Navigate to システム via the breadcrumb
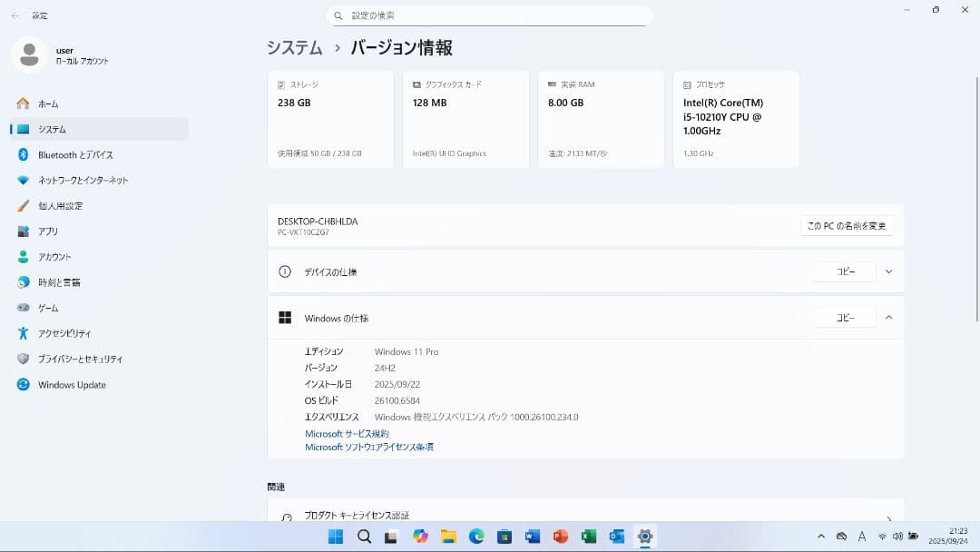Viewport: 980px width, 552px height. click(292, 47)
